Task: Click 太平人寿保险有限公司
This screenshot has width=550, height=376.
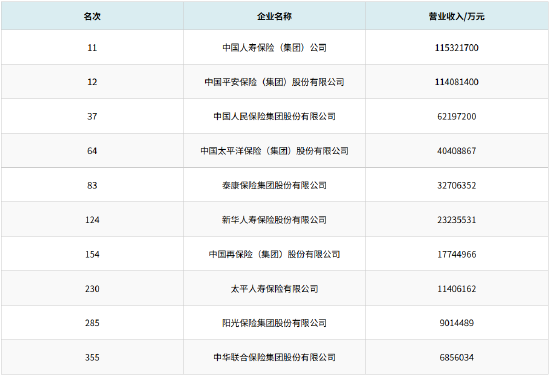Action: pyautogui.click(x=274, y=288)
